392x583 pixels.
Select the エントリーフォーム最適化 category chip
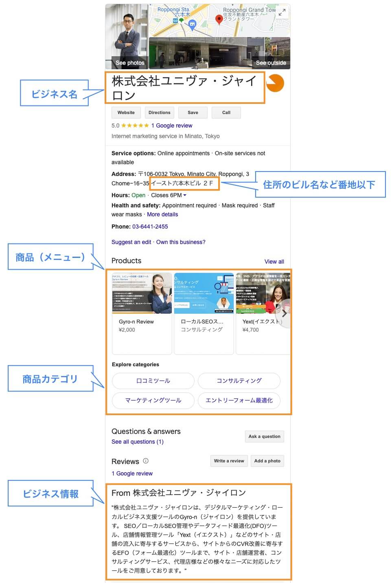tap(239, 400)
